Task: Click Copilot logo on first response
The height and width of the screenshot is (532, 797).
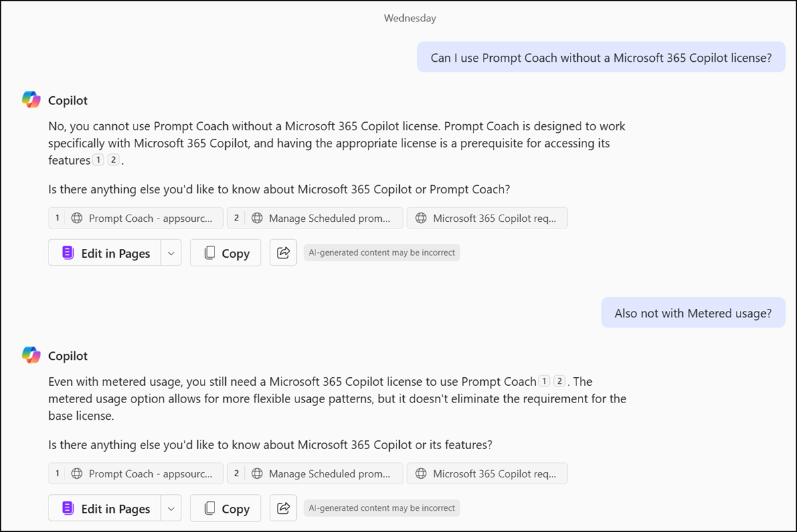Action: pos(31,100)
